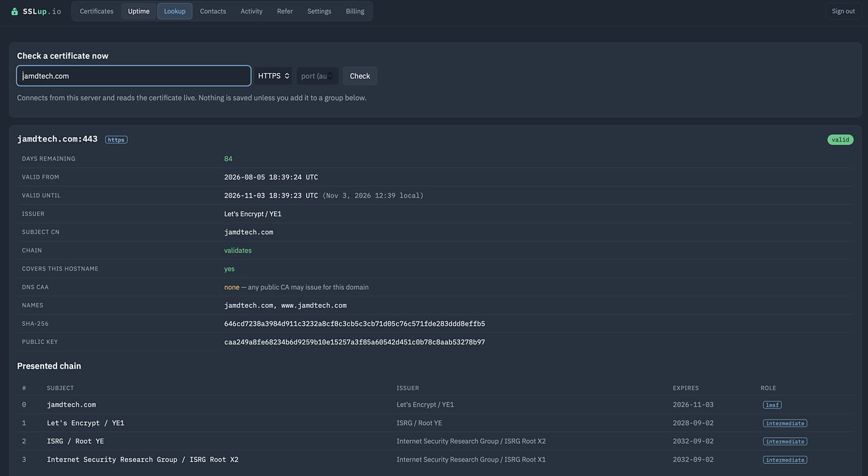This screenshot has height=476, width=868.
Task: Click the leaf role badge
Action: tap(772, 405)
